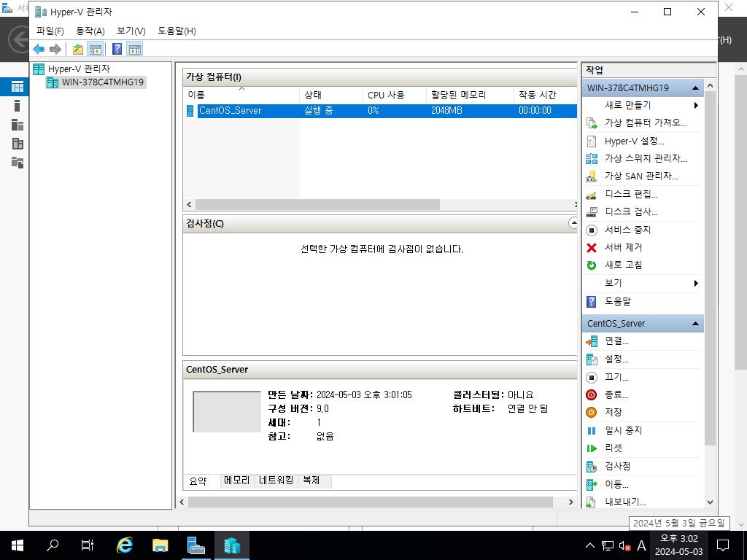
Task: Open 도움말 in the actions pane
Action: pos(617,301)
